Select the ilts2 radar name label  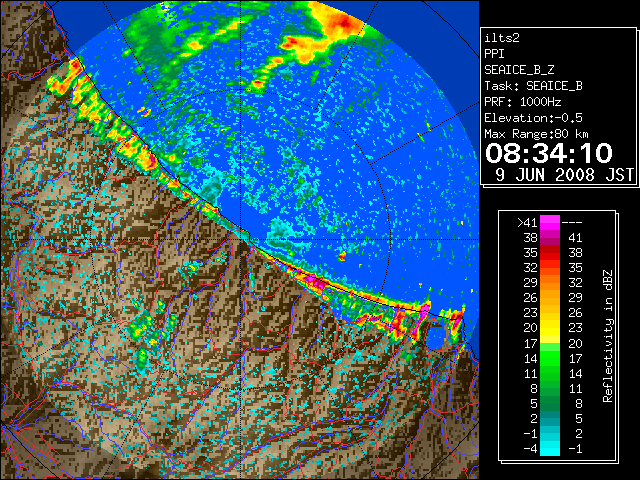click(502, 38)
